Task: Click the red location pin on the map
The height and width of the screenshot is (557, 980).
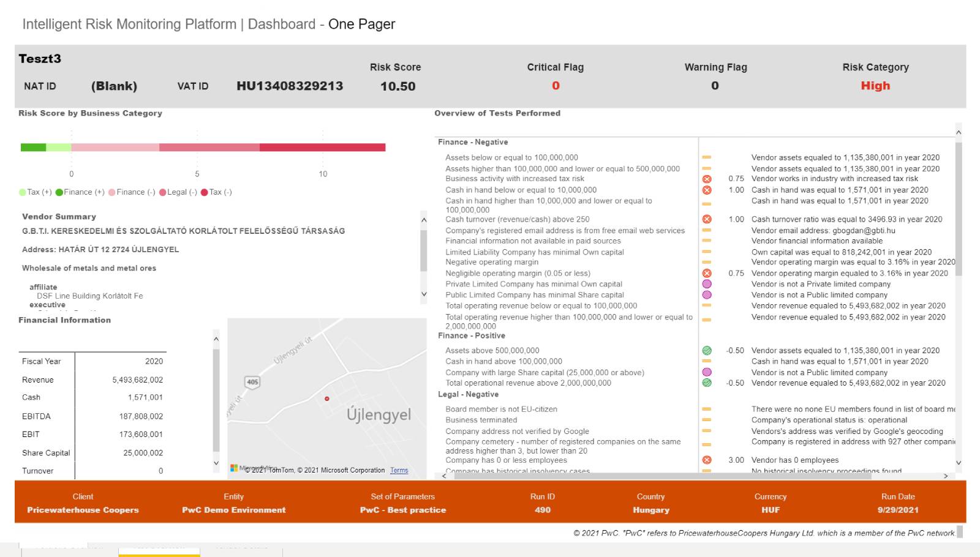Action: pyautogui.click(x=327, y=398)
